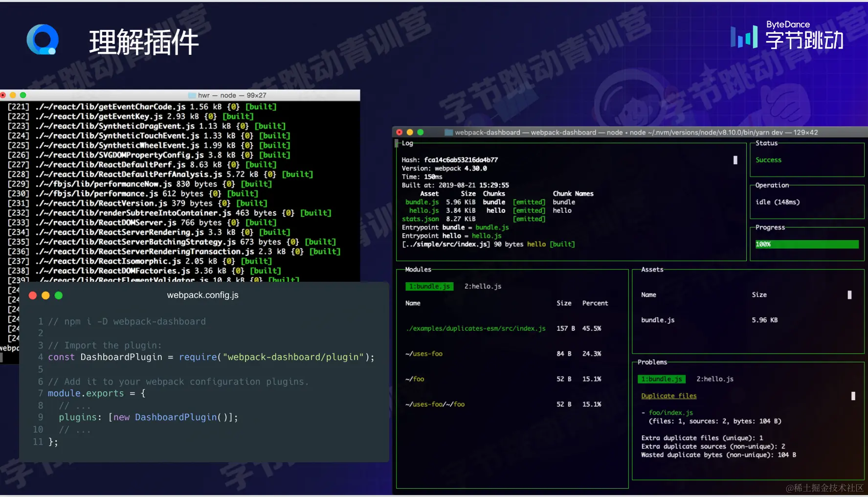Click the 'hwr — node — 99×27' window title
Image resolution: width=868 pixels, height=497 pixels.
(232, 95)
